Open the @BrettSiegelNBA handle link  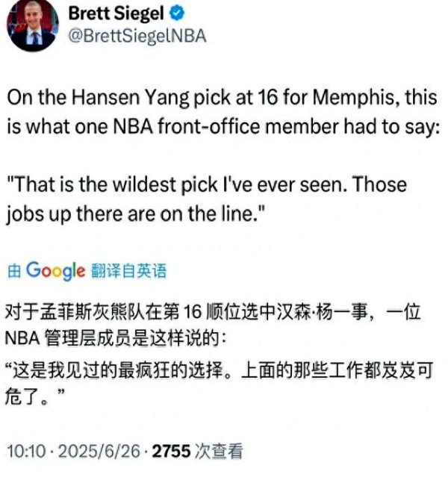[137, 36]
